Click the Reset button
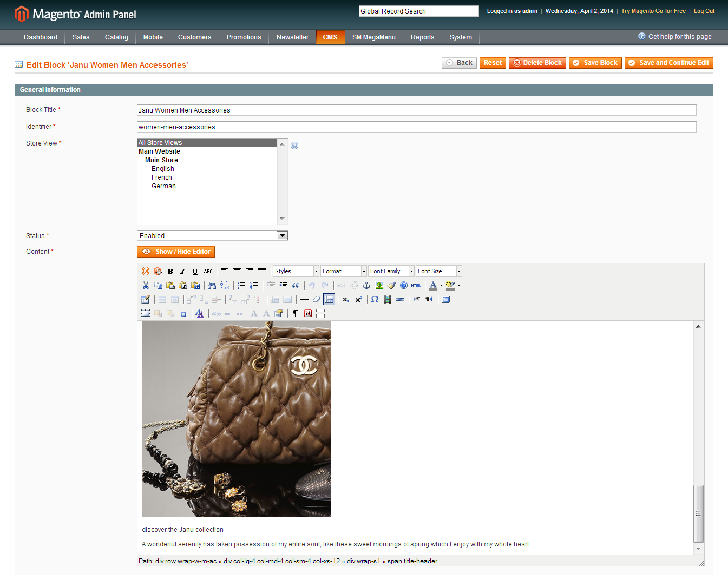This screenshot has height=580, width=728. (493, 63)
